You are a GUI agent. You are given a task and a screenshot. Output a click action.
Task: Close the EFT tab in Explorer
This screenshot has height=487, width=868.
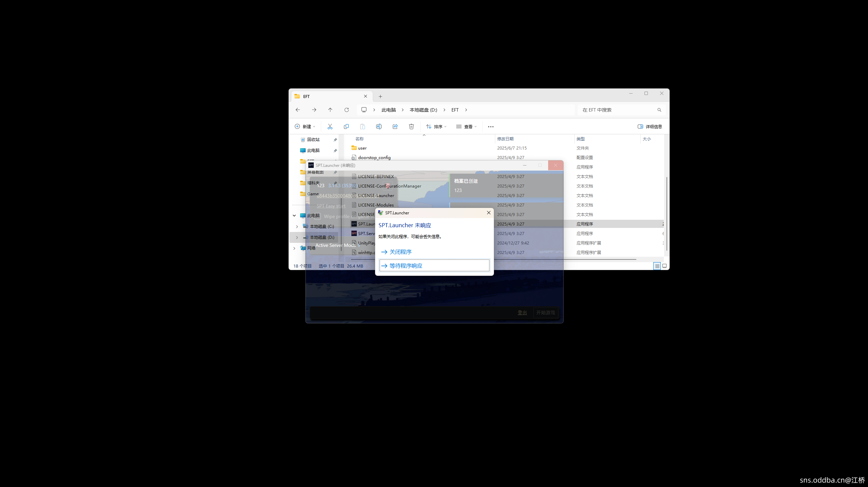tap(365, 96)
